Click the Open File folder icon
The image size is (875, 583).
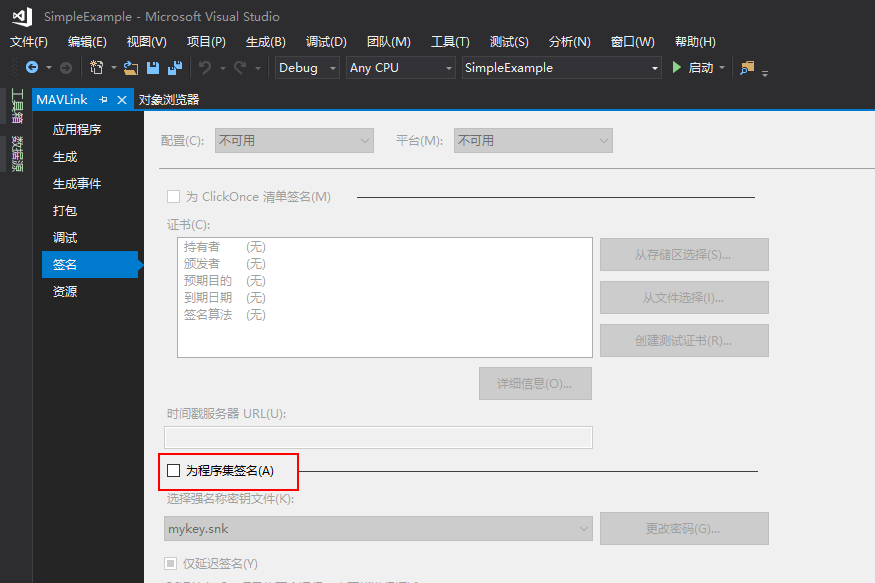131,68
